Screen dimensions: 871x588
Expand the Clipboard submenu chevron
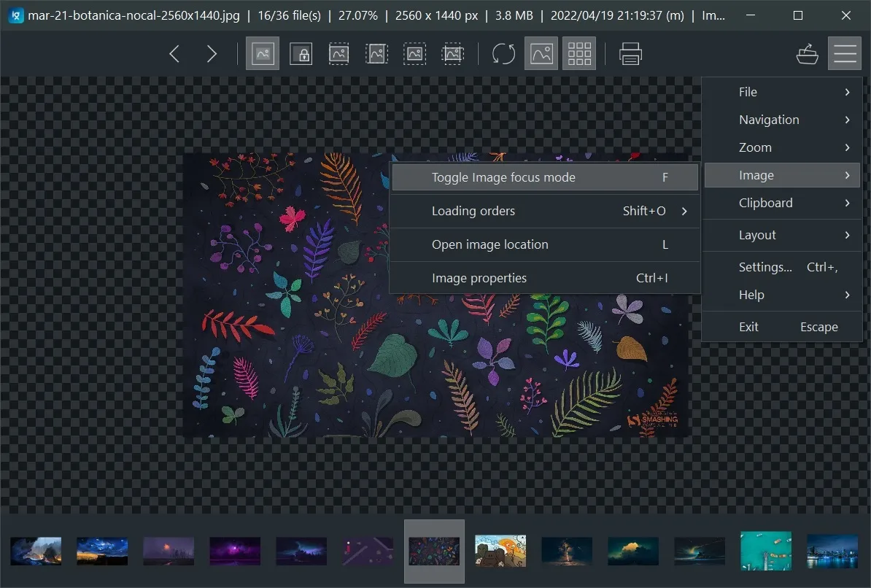(x=847, y=203)
